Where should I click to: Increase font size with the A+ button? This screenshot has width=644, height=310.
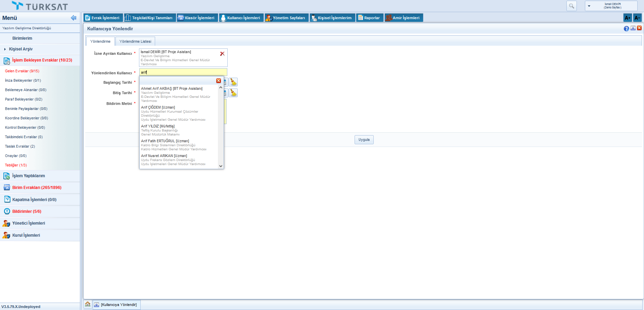tap(627, 18)
